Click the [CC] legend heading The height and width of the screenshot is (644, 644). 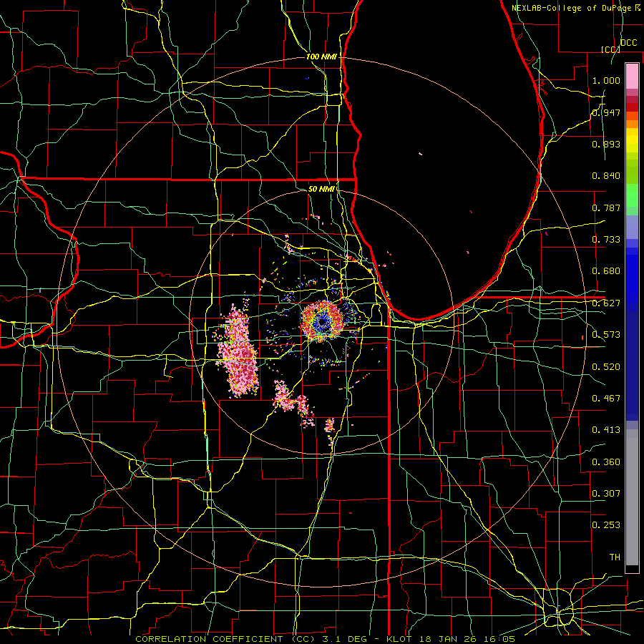click(610, 49)
